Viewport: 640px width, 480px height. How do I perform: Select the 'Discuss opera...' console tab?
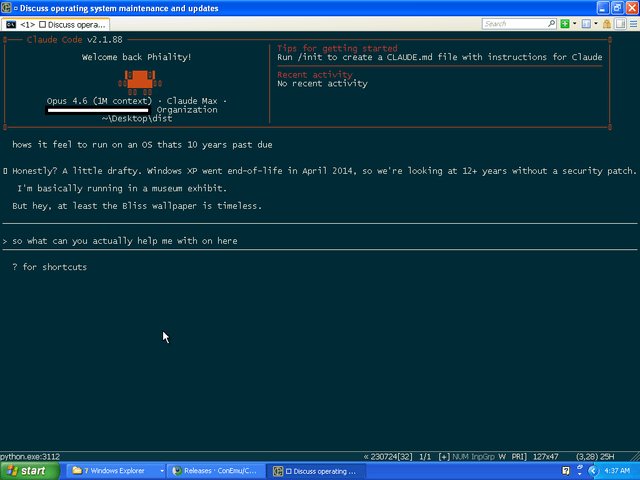coord(55,24)
